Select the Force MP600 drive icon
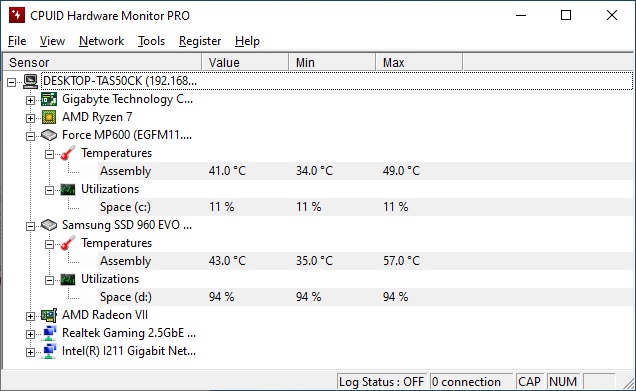Viewport: 636px width, 391px height. click(x=49, y=135)
